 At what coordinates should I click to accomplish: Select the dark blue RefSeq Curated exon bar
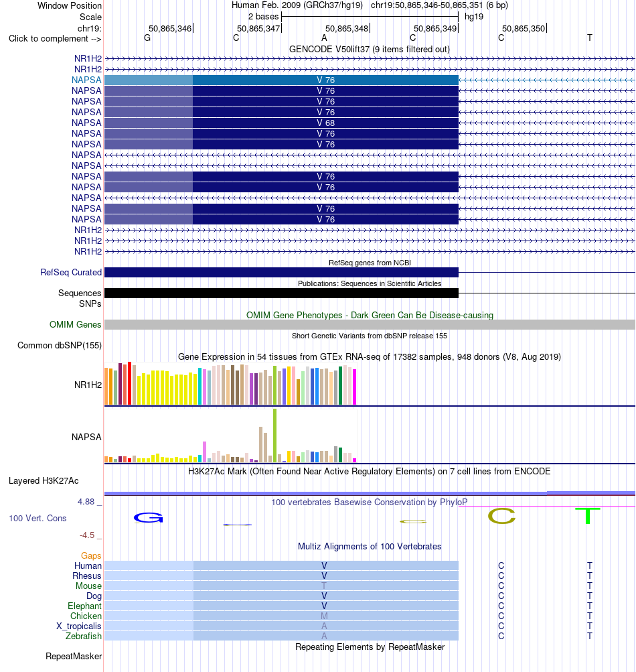tap(281, 272)
